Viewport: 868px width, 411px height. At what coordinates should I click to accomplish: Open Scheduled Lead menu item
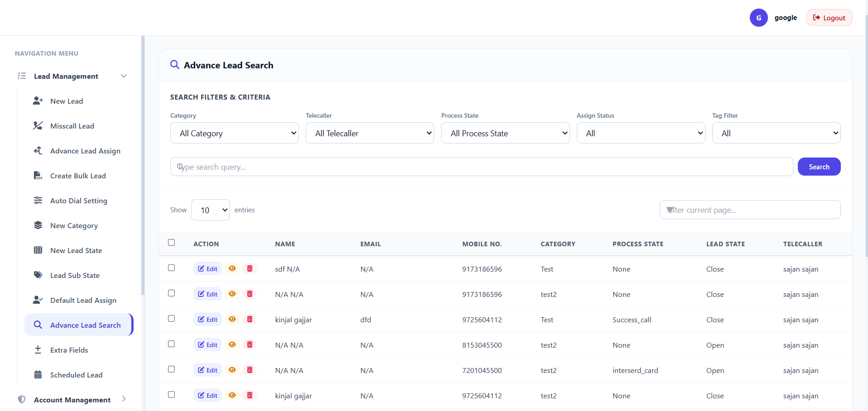point(79,375)
